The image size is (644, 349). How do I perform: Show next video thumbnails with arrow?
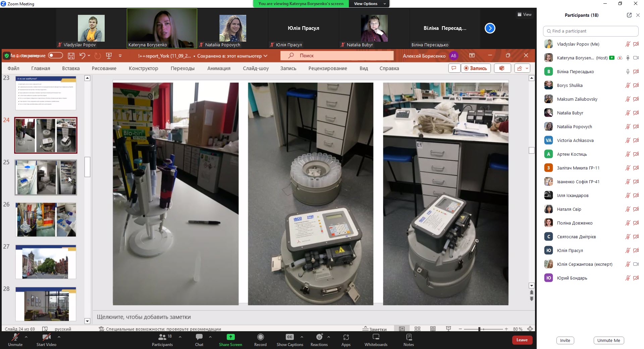(490, 28)
